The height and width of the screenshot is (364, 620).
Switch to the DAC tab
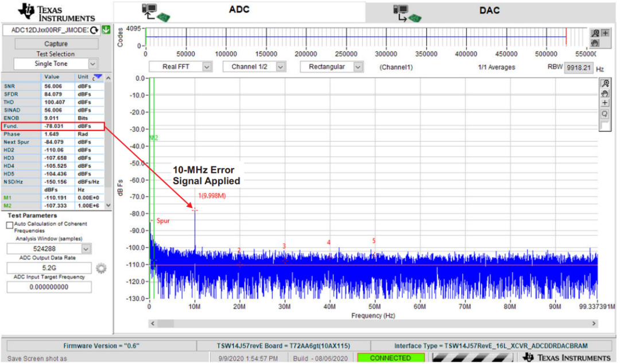[490, 12]
